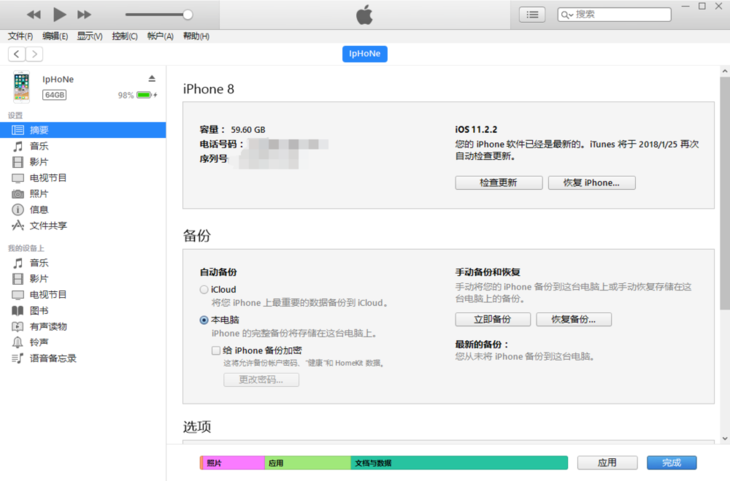The width and height of the screenshot is (730, 481).
Task: Open the 显示(V) menu
Action: (89, 36)
